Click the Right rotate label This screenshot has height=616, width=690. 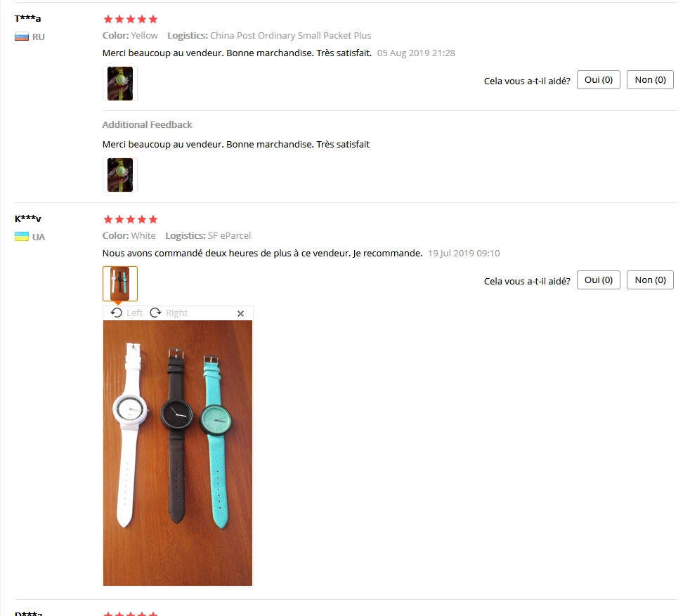pyautogui.click(x=176, y=313)
